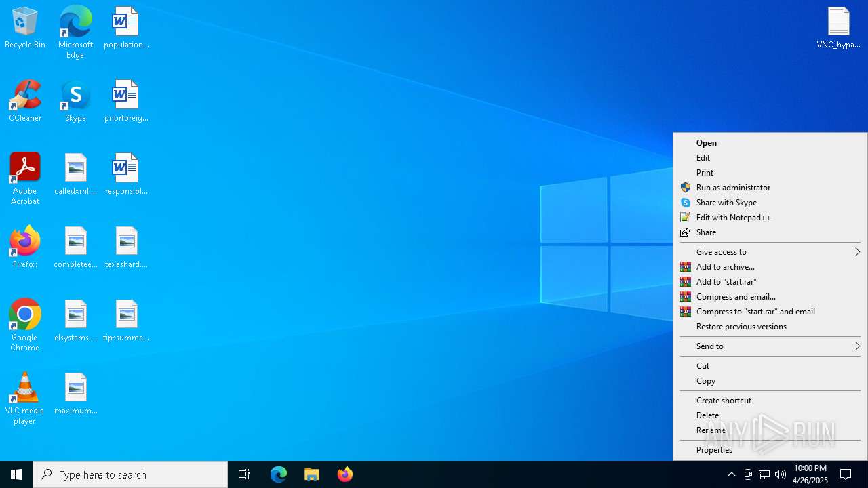Viewport: 868px width, 488px height.
Task: Open the Recycle Bin desktop icon
Action: [25, 28]
